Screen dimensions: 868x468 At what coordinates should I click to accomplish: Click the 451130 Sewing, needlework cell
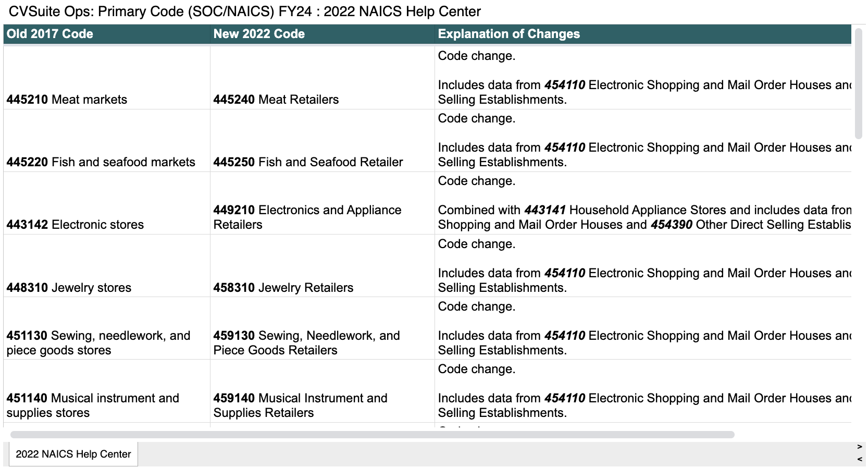98,342
